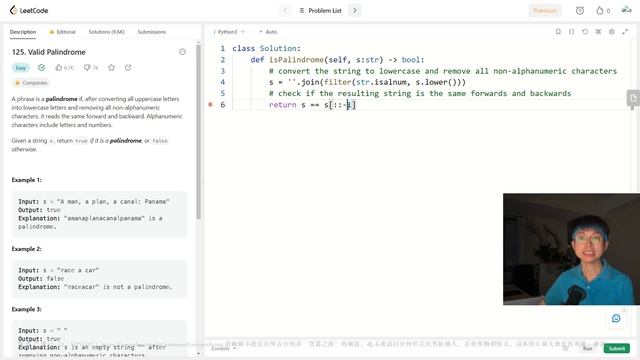Screen dimensions: 640x360
Task: Click the keyboard shortcuts icon
Action: [598, 31]
